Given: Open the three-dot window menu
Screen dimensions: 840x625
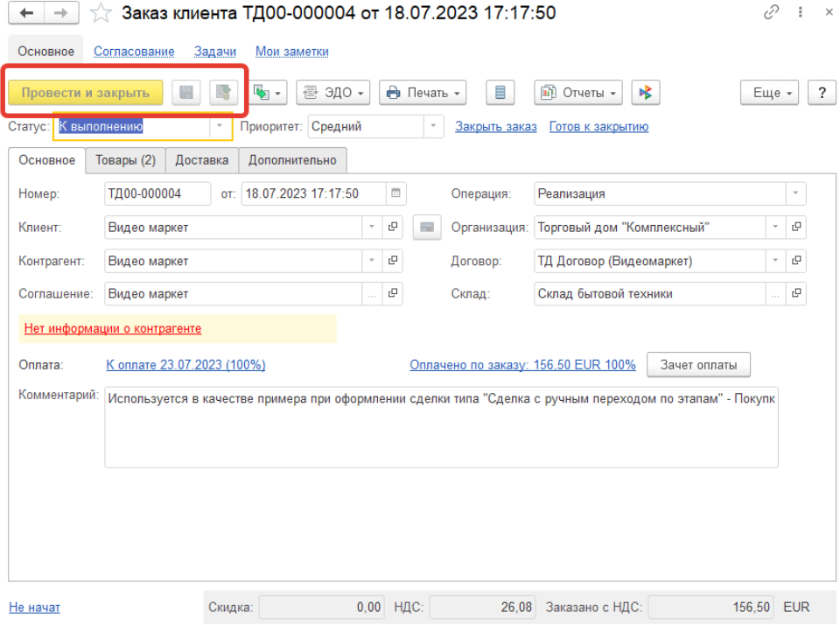Looking at the screenshot, I should click(x=801, y=12).
